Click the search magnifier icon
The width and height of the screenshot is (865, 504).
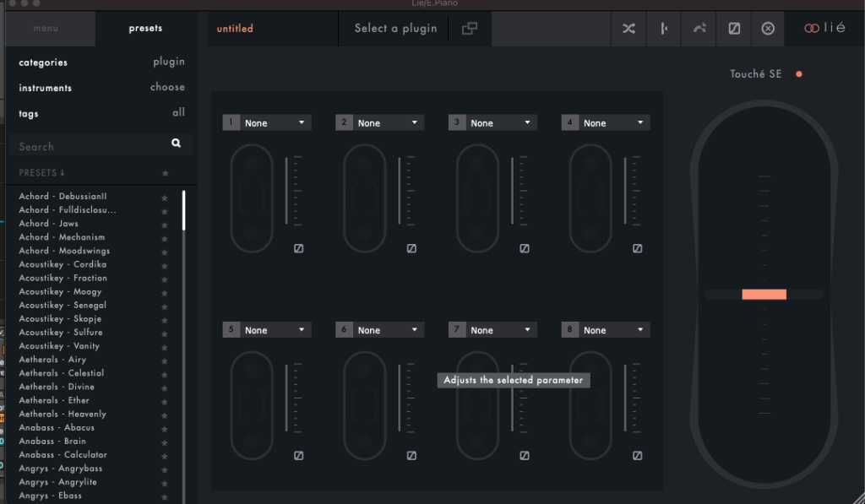pyautogui.click(x=176, y=144)
